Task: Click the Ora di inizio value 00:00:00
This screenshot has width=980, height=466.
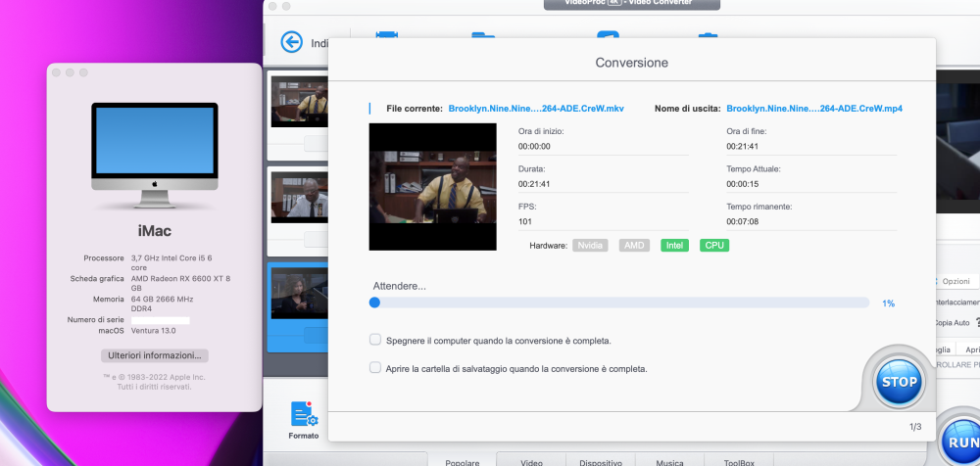Action: tap(534, 147)
